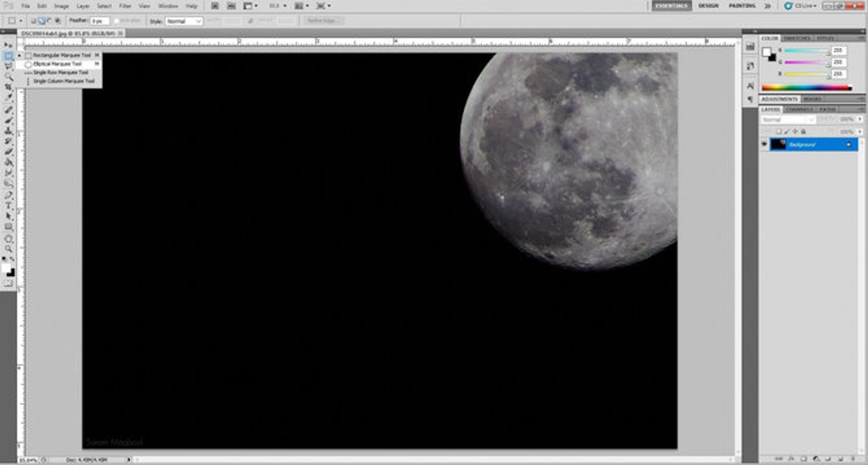The image size is (868, 465).
Task: Select the 3D Rotate tool
Action: [8, 239]
